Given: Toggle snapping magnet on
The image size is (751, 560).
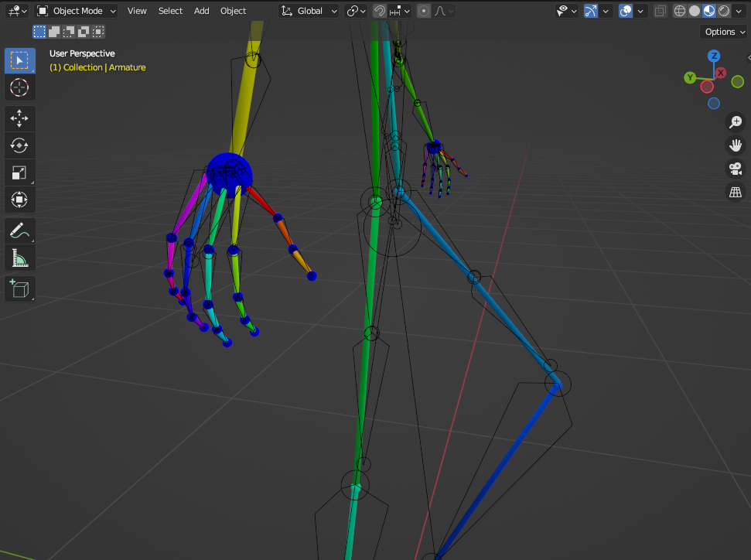Looking at the screenshot, I should (x=379, y=11).
